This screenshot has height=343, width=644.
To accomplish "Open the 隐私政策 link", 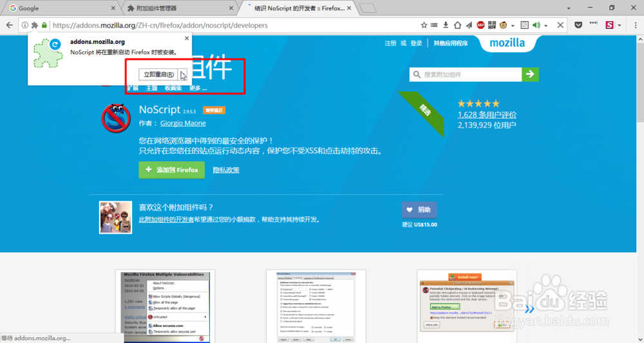I will click(226, 170).
